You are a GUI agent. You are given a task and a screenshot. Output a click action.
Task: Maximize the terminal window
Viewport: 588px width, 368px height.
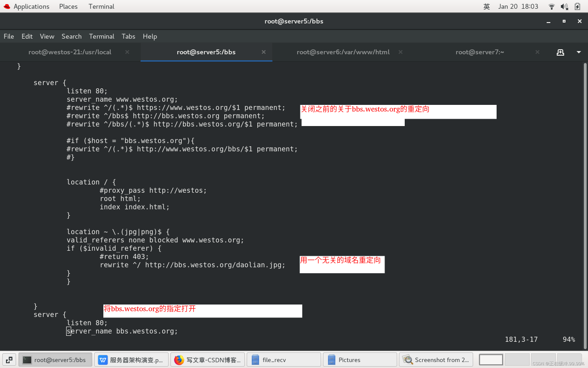coord(564,21)
